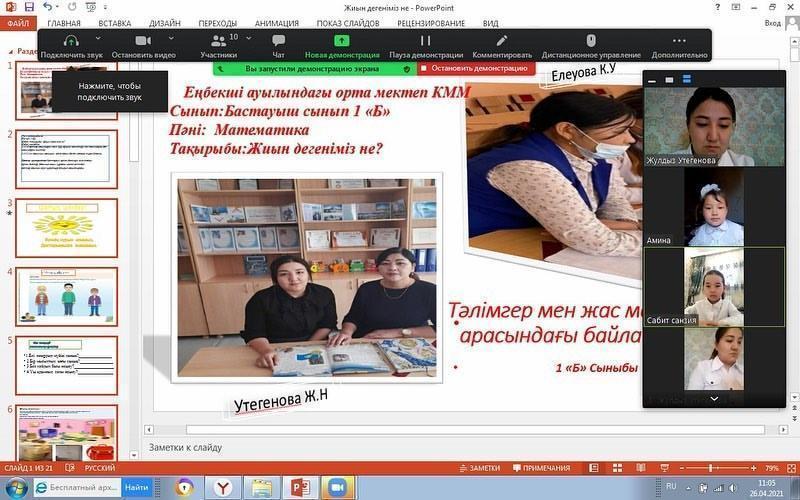Viewport: 800px width, 500px height.
Task: Open audio options arrow next to Подключить звук
Action: (x=98, y=38)
